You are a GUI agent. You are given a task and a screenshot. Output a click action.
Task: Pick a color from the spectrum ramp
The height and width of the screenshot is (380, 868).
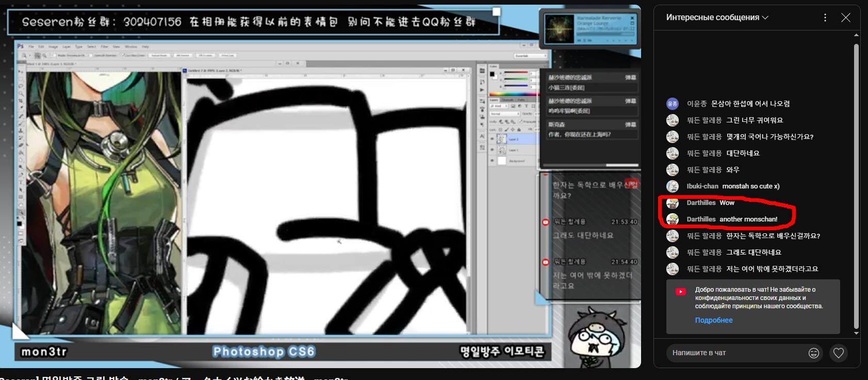point(514,94)
